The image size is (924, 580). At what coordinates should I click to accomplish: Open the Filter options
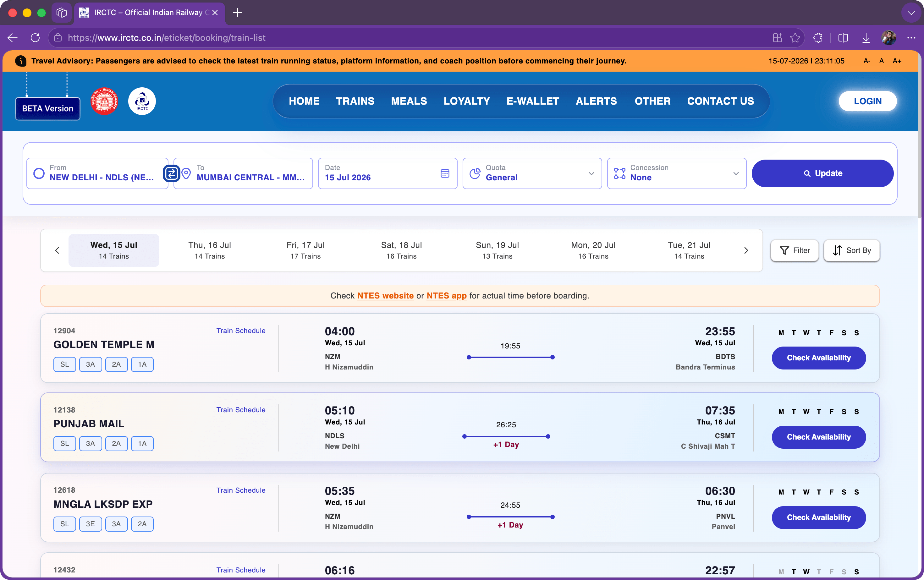(795, 250)
